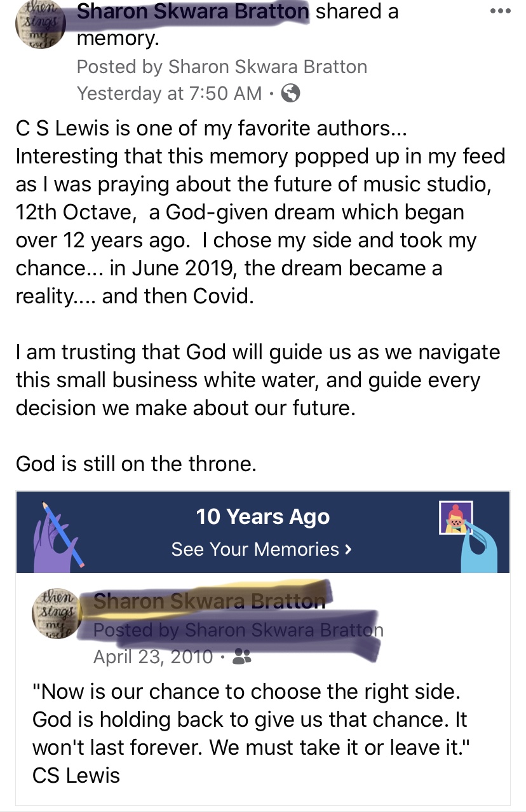Tap the 10 Years Ago banner heading
This screenshot has width=526, height=812.
pos(262,516)
